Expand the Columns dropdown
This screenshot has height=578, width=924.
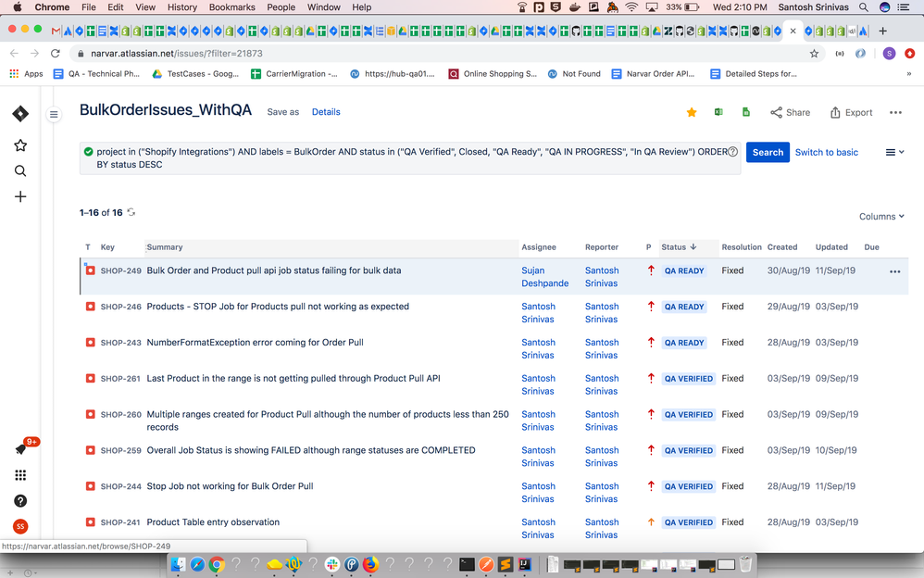pos(881,217)
